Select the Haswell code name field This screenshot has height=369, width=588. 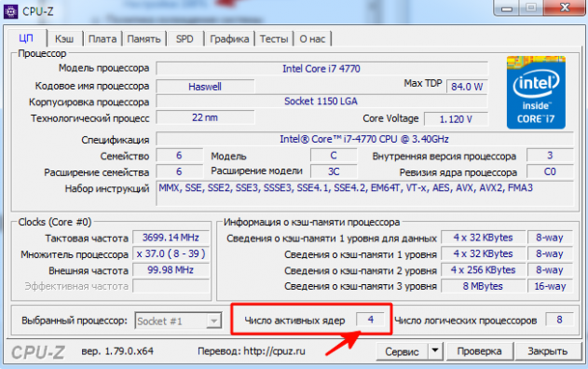pos(205,87)
